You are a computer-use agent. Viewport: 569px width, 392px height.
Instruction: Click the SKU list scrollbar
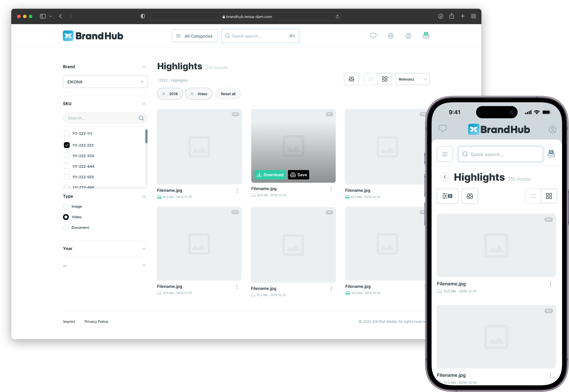click(x=146, y=136)
